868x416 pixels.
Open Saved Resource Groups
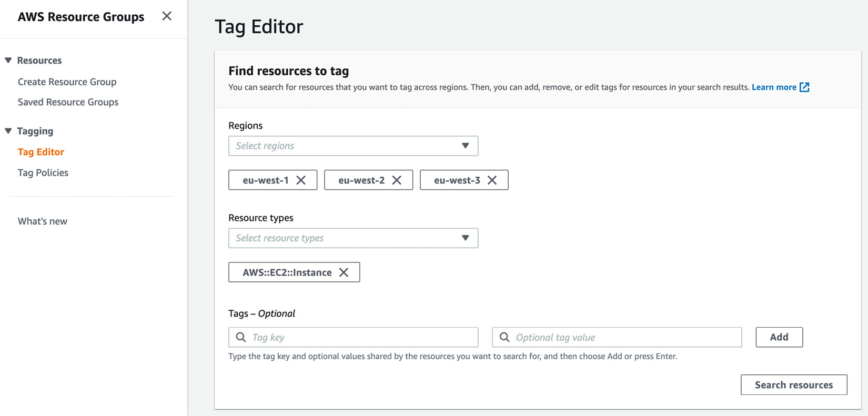pyautogui.click(x=68, y=102)
